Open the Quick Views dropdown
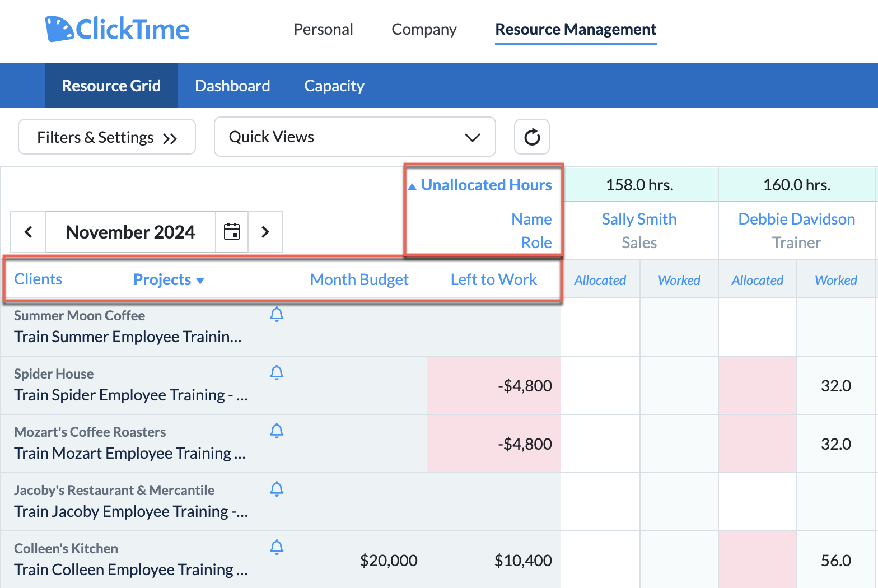The height and width of the screenshot is (588, 878). (x=355, y=137)
